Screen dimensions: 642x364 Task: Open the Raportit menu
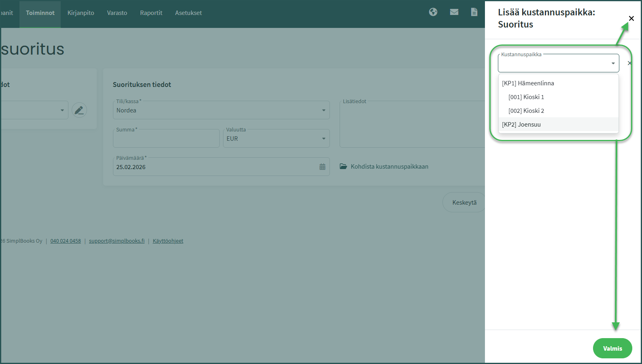(x=151, y=13)
